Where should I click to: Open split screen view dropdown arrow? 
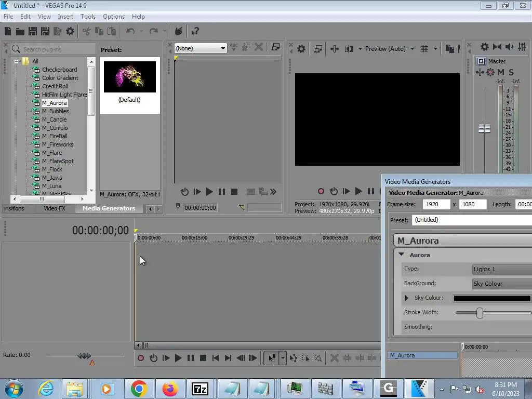point(360,49)
